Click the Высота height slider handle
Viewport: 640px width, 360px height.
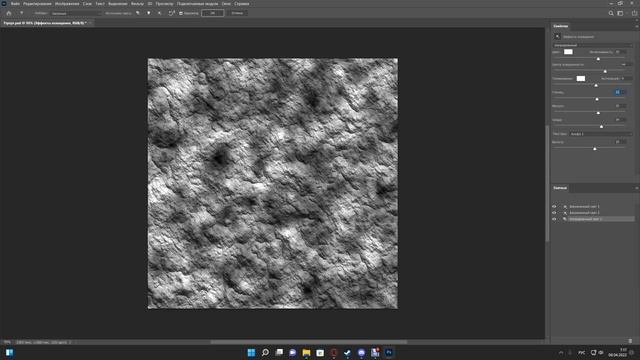[595, 149]
